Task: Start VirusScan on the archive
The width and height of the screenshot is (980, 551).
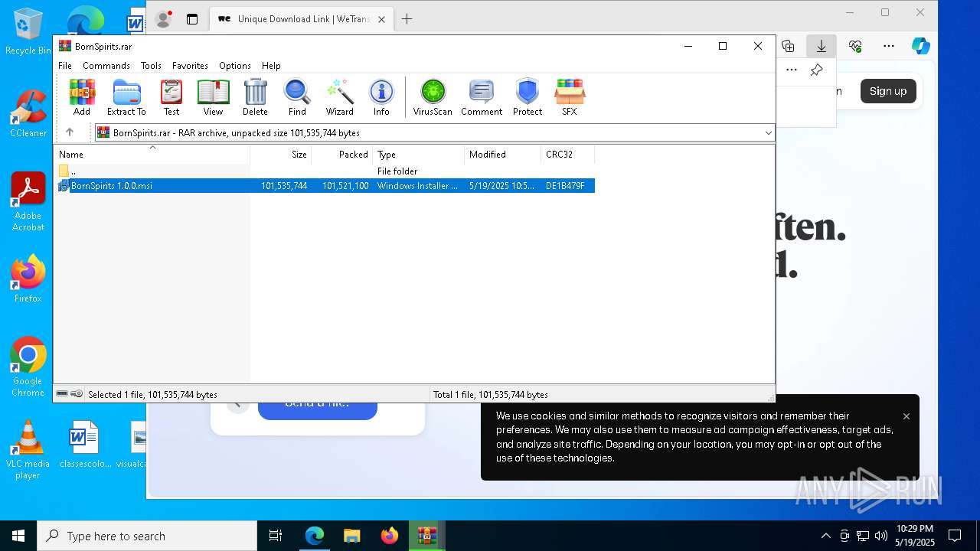Action: click(x=433, y=97)
